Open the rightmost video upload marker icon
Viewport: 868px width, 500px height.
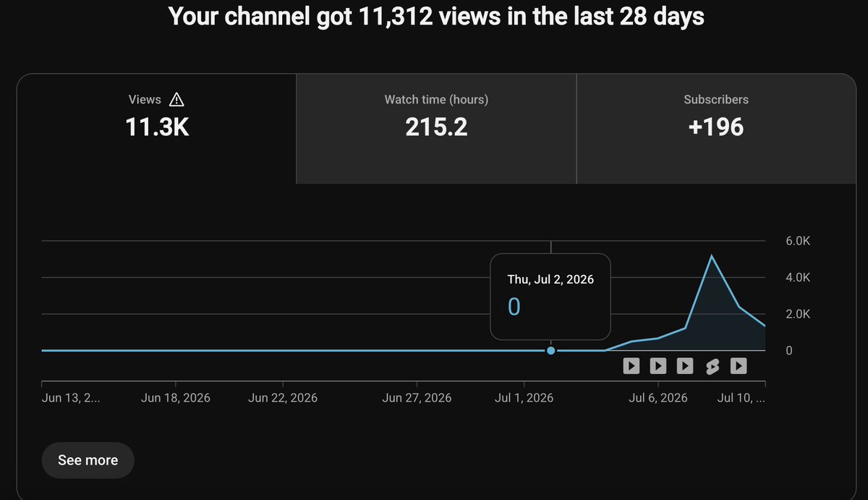coord(739,366)
